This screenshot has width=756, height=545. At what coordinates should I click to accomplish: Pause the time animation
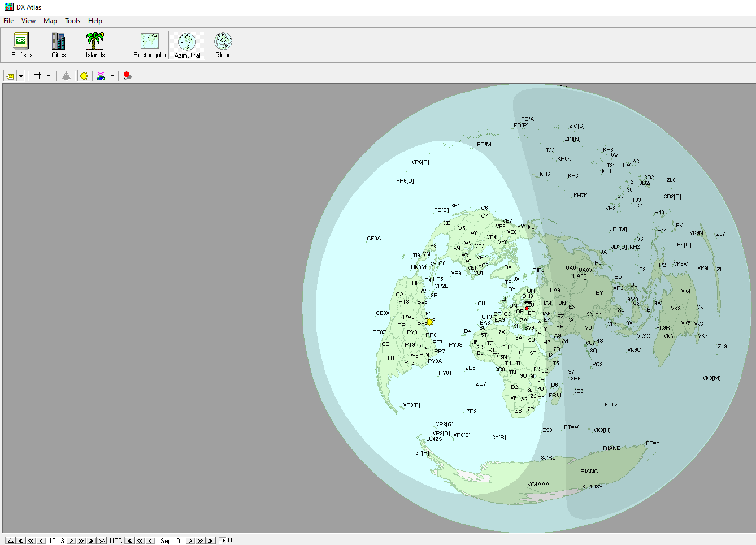(230, 541)
